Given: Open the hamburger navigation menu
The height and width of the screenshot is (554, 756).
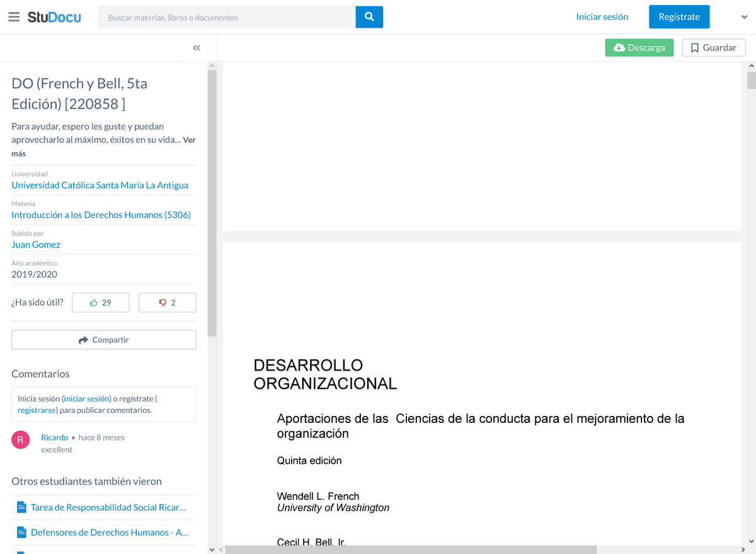Looking at the screenshot, I should click(x=14, y=16).
